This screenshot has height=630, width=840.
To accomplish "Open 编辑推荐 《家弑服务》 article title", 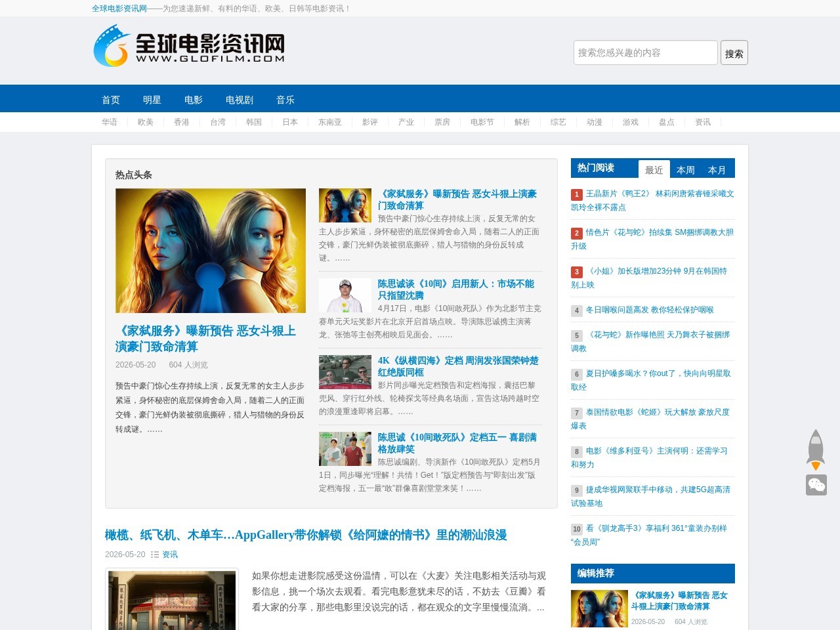I will tap(679, 600).
